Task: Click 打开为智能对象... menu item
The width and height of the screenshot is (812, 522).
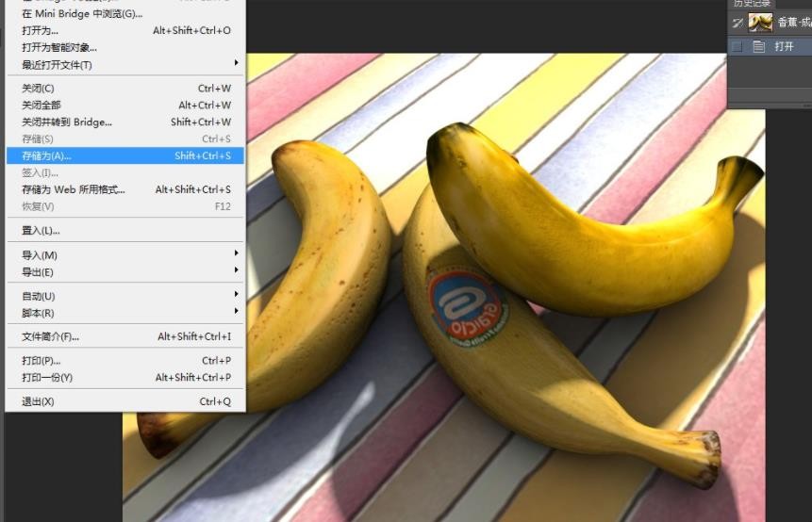Action: (124, 48)
